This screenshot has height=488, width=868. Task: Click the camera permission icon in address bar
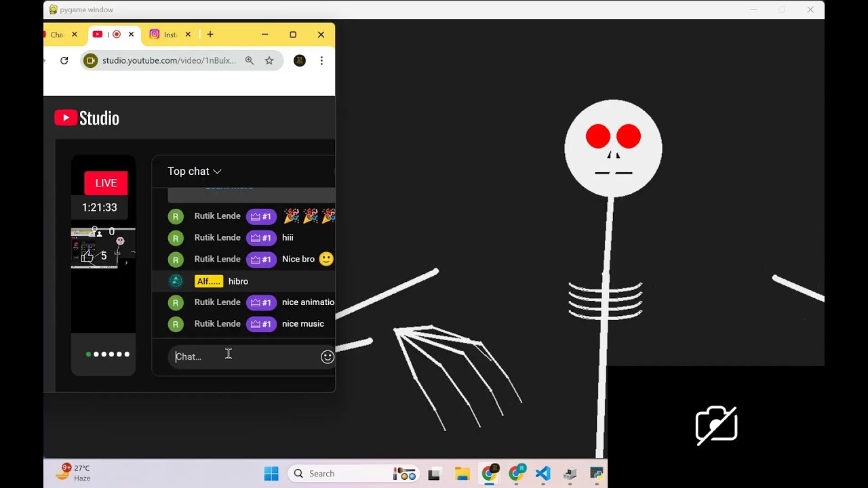90,60
